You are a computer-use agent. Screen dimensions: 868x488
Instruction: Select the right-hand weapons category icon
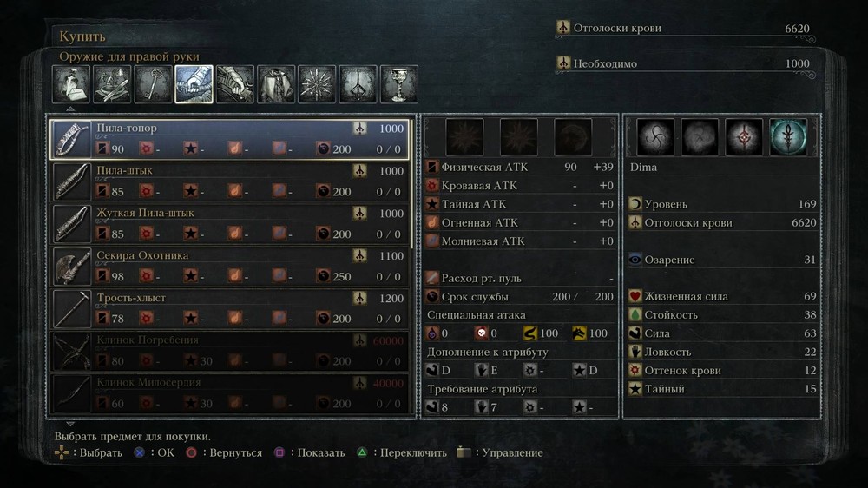point(194,84)
